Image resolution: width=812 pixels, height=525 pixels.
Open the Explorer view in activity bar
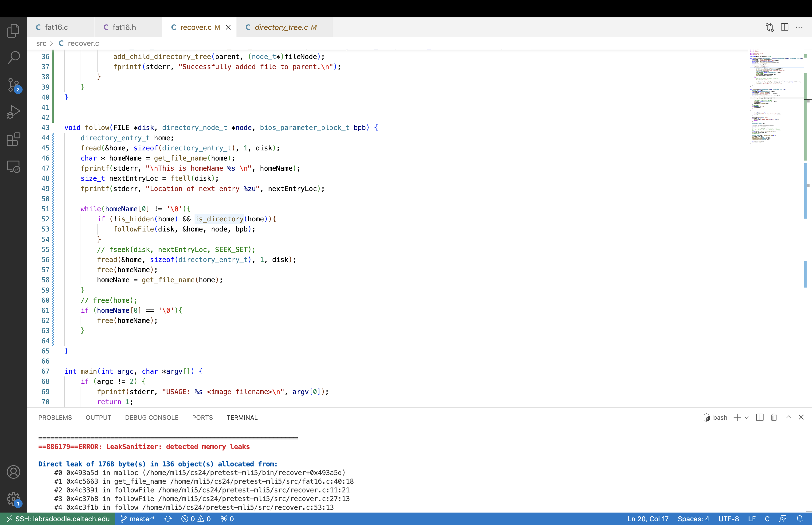click(x=13, y=31)
